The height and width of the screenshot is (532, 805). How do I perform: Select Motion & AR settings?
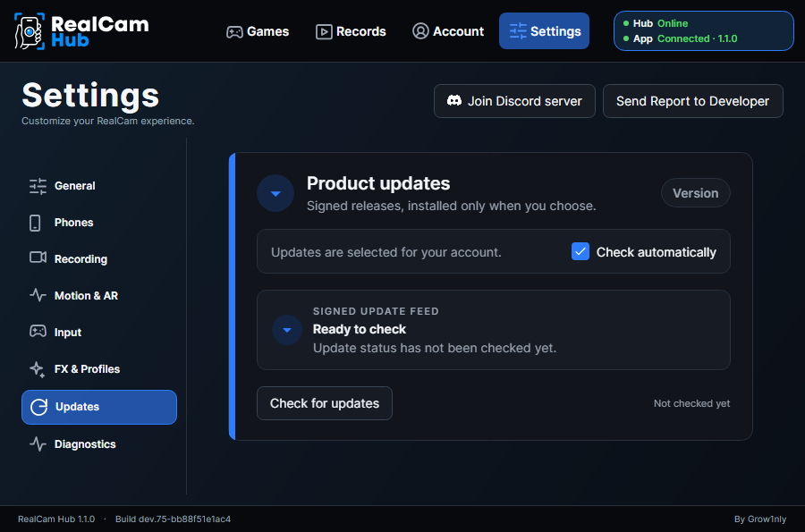pyautogui.click(x=99, y=295)
